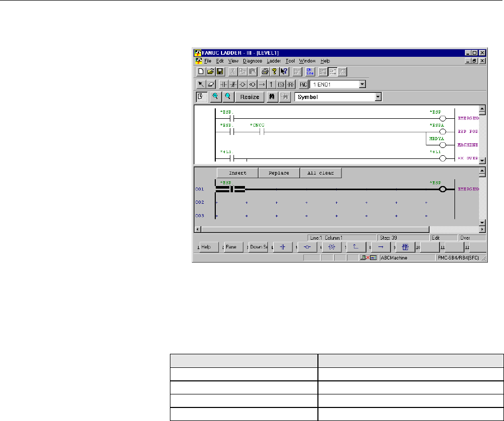Screen dimensions: 504x421
Task: Click the F7 vertical line soft key
Action: click(357, 247)
